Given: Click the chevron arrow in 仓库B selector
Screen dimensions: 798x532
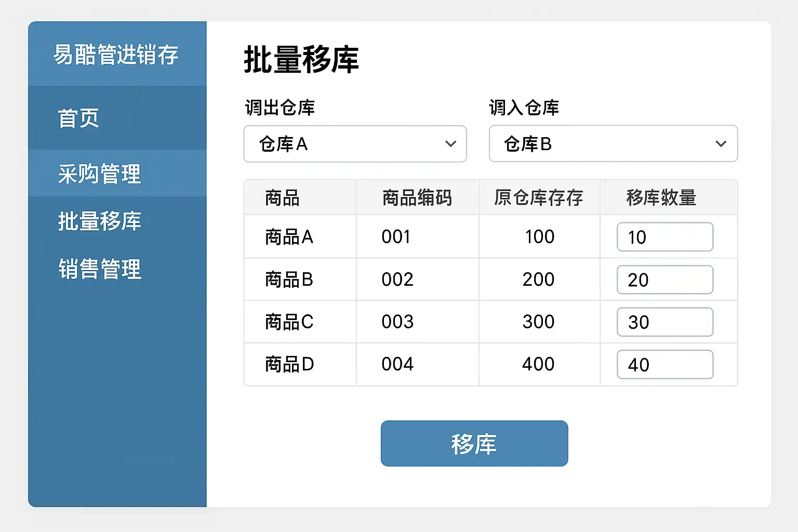Looking at the screenshot, I should coord(721,144).
